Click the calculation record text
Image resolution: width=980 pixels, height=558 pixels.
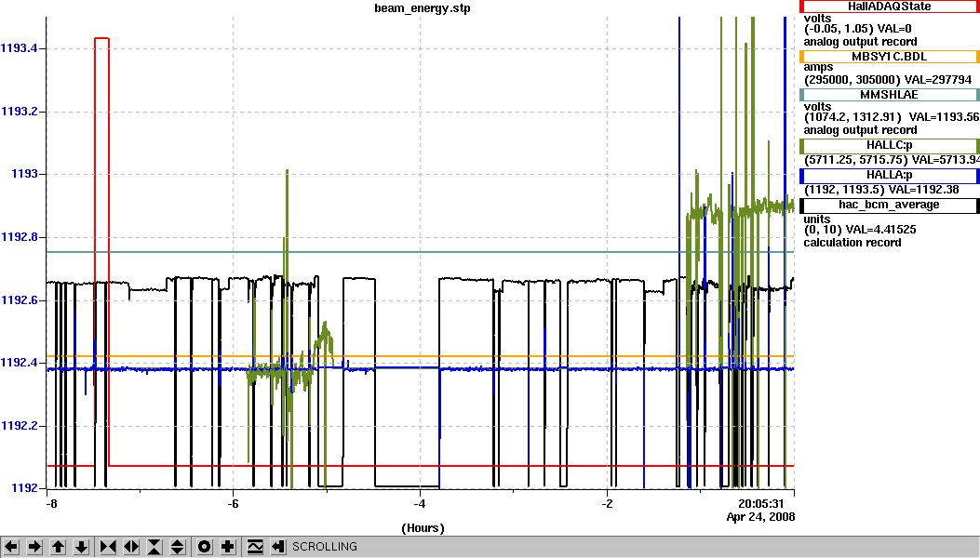[x=852, y=243]
